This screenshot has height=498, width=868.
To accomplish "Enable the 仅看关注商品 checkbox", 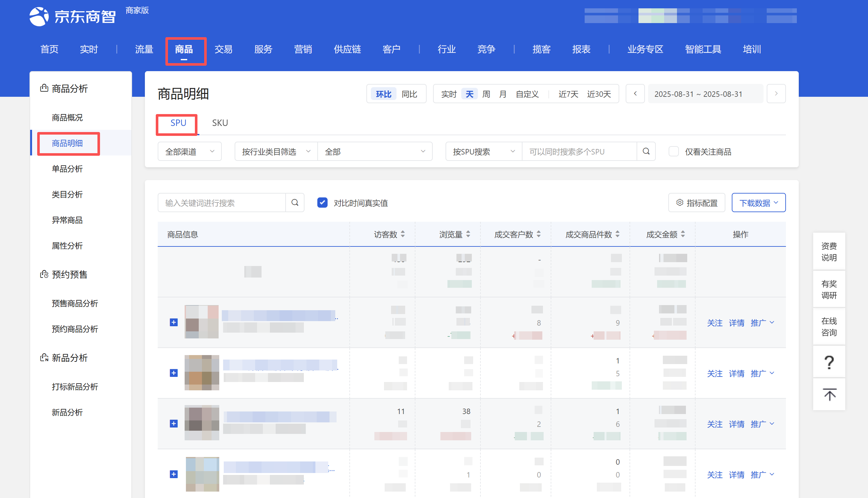I will coord(673,151).
